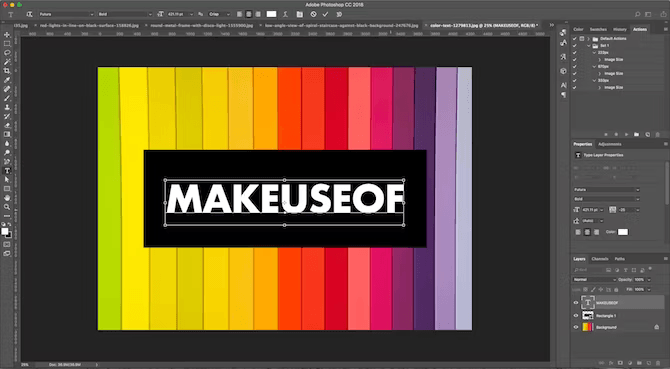
Task: Click the 3D button in options bar
Action: coord(339,14)
